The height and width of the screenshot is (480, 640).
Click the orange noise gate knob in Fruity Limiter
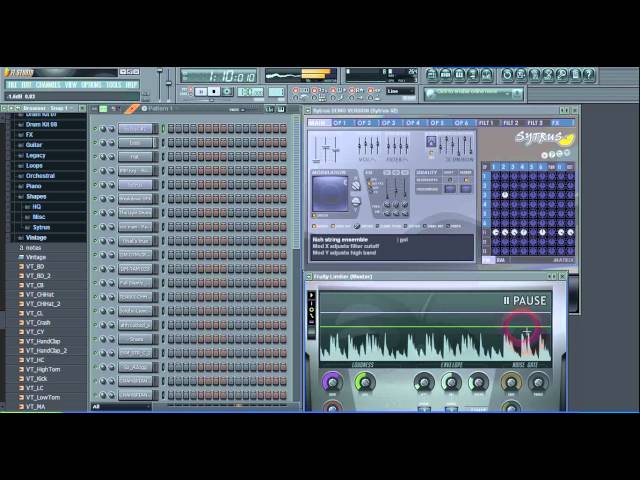tap(510, 382)
